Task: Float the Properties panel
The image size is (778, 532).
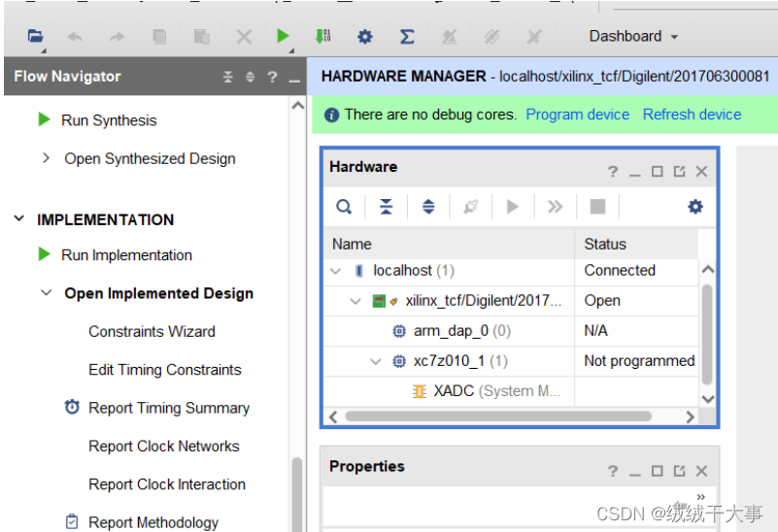Action: pyautogui.click(x=679, y=471)
